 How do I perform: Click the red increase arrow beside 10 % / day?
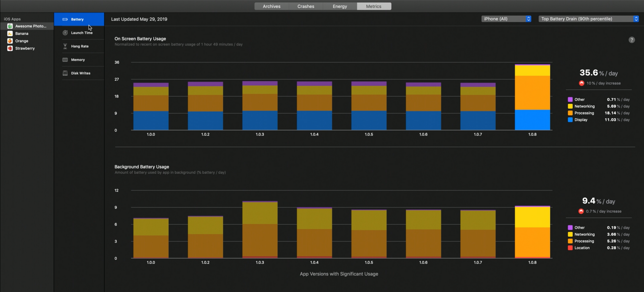[582, 83]
